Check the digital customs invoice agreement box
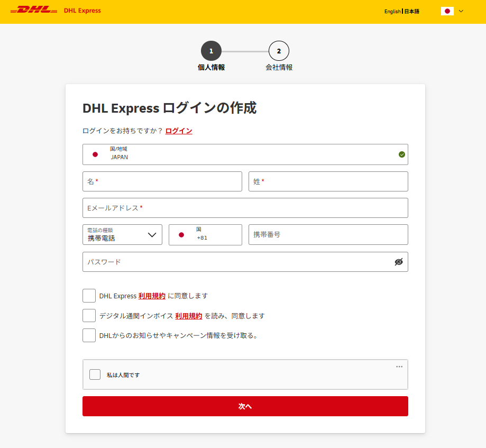Image resolution: width=486 pixels, height=448 pixels. pos(89,316)
